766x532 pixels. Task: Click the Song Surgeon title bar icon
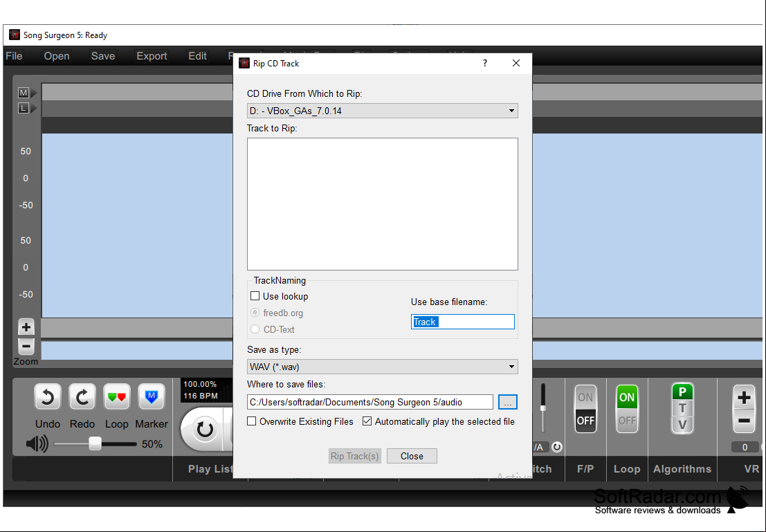15,35
